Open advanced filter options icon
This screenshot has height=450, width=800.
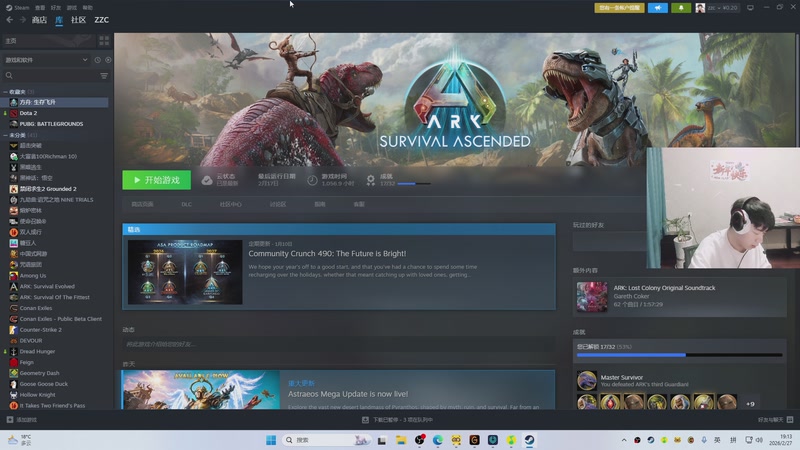(104, 76)
